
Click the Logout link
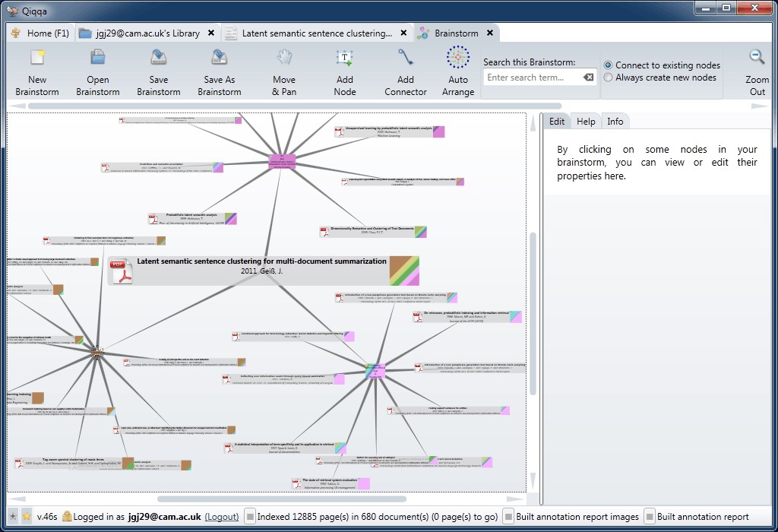click(222, 517)
